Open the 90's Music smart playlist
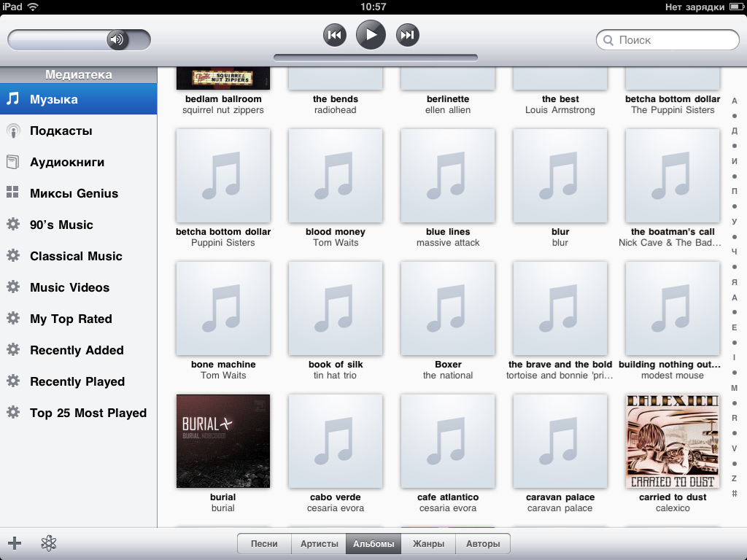This screenshot has width=747, height=560. (x=61, y=225)
